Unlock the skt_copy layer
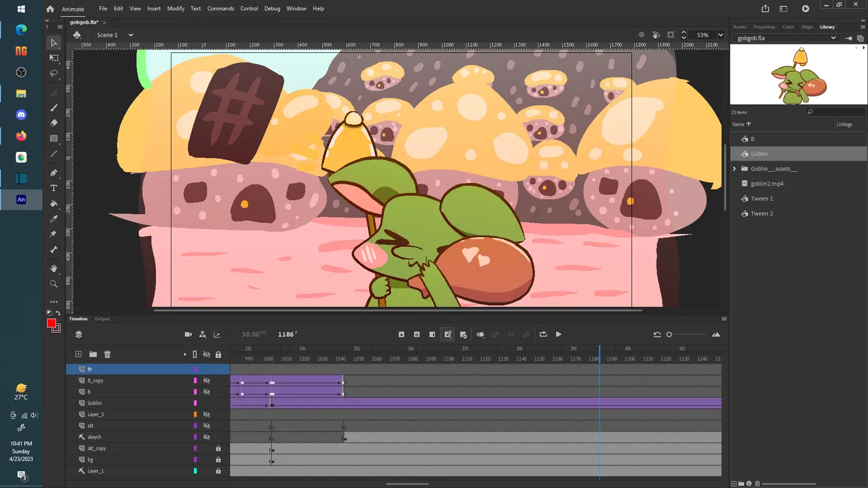The image size is (868, 488). click(x=218, y=448)
